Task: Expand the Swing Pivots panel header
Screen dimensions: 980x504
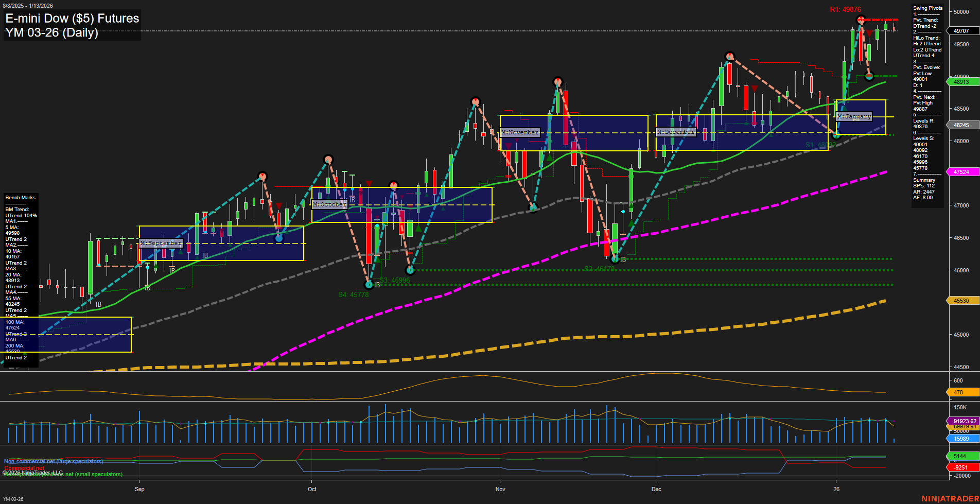Action: coord(928,8)
